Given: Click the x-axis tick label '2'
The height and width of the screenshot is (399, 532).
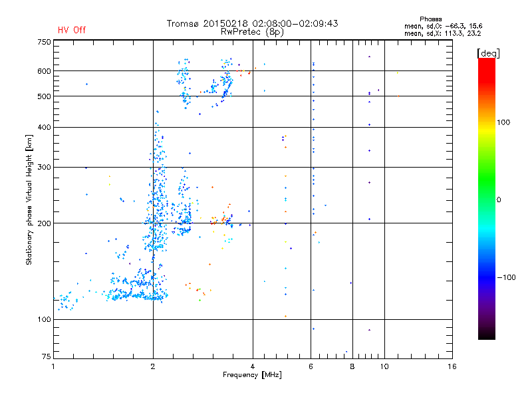Looking at the screenshot, I should tap(153, 366).
